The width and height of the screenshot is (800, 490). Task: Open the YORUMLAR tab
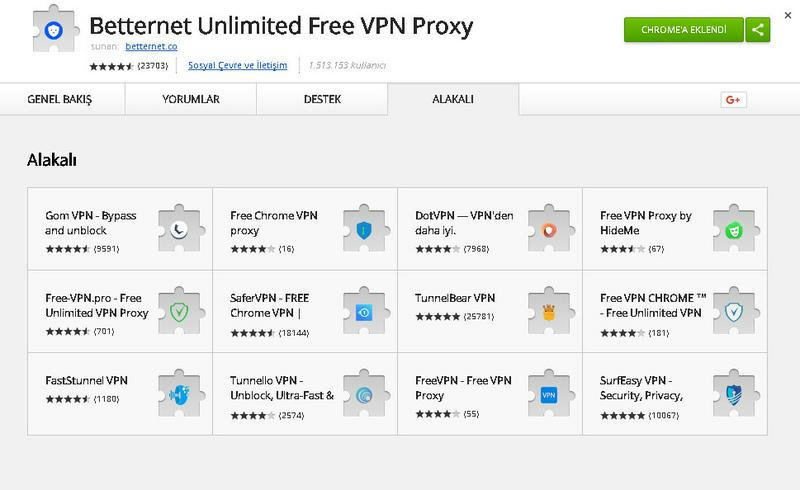(x=191, y=99)
